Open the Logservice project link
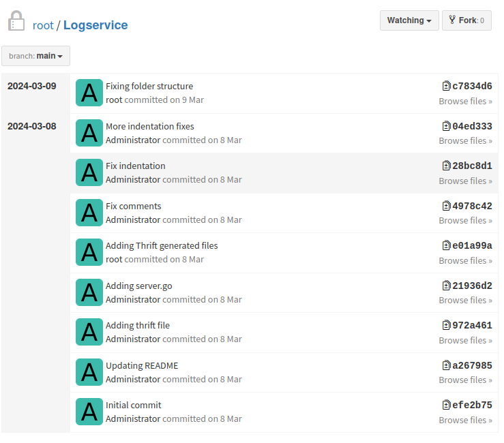The image size is (504, 443). [95, 25]
